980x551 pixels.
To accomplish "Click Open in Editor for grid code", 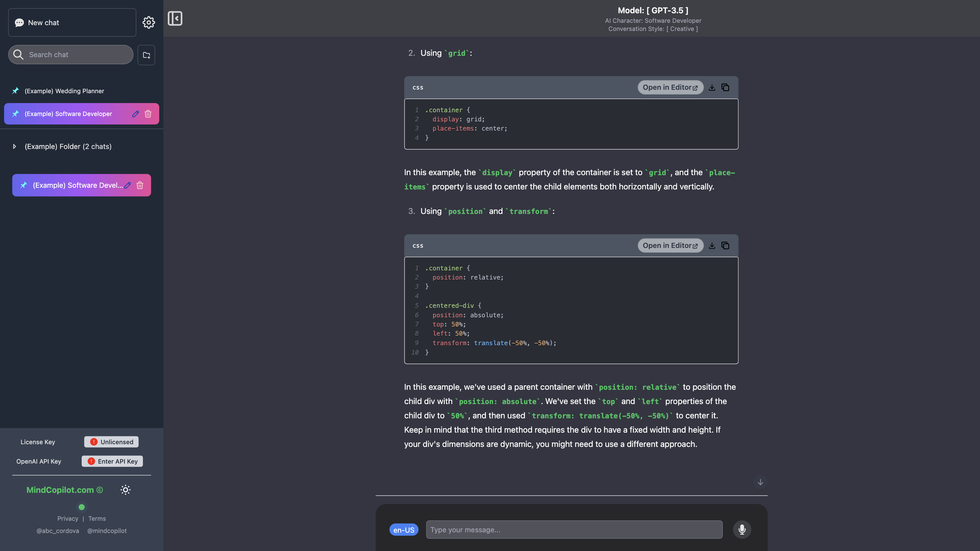I will [x=670, y=87].
